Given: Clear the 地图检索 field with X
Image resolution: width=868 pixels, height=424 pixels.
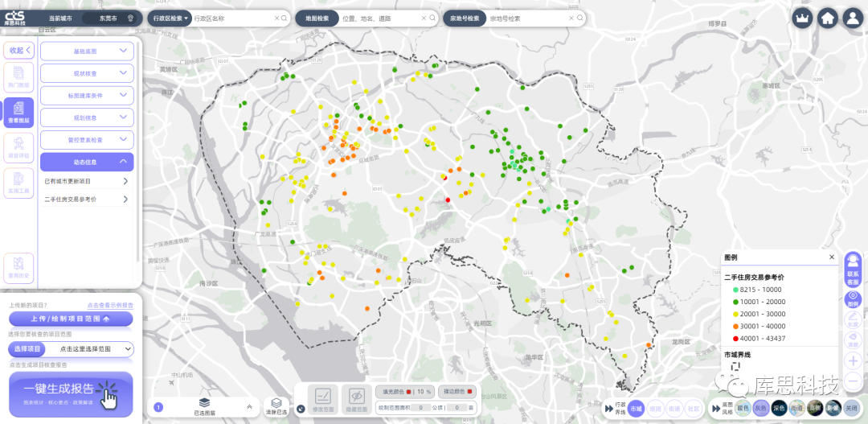Looking at the screenshot, I should click(424, 19).
